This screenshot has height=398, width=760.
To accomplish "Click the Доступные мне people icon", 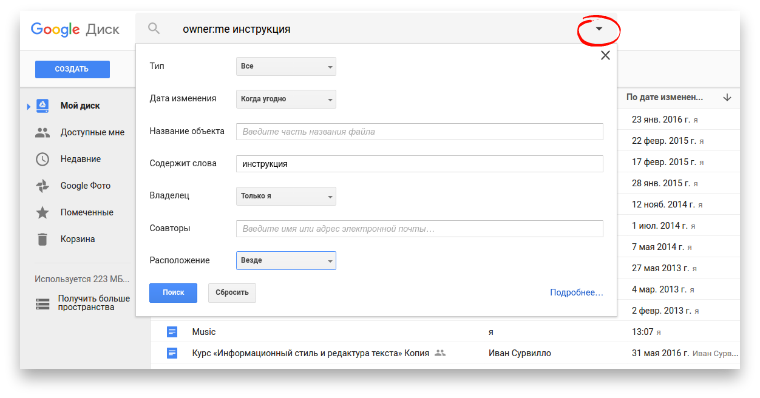I will (x=43, y=132).
